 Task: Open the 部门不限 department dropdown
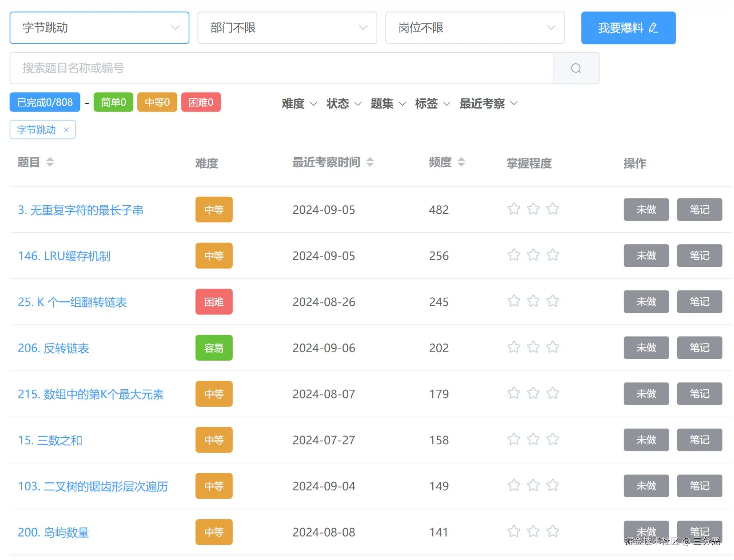click(287, 28)
